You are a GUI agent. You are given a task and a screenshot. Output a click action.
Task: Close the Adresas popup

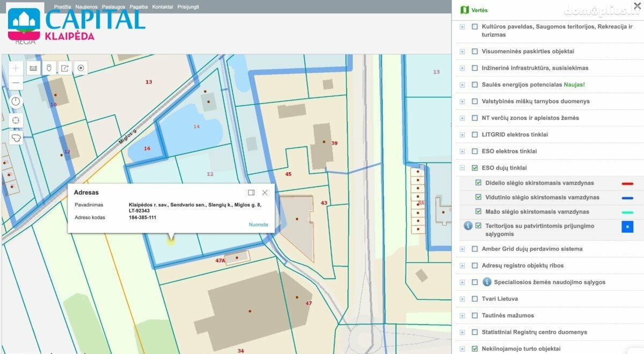265,193
